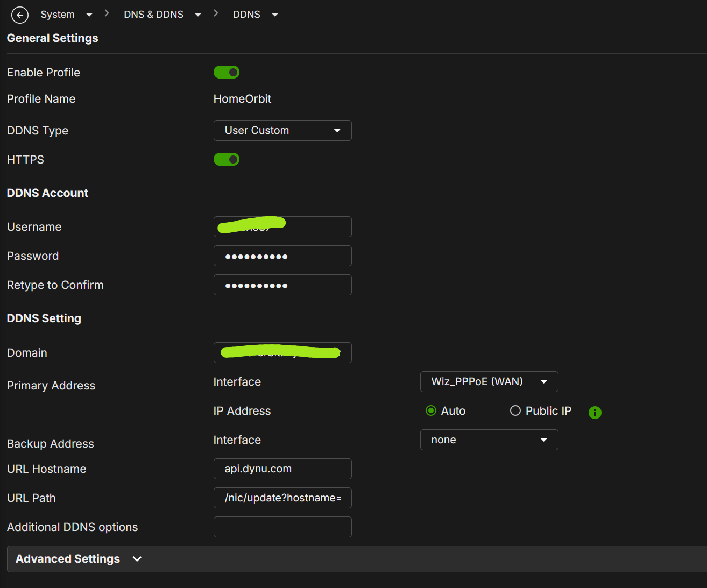Image resolution: width=707 pixels, height=588 pixels.
Task: Open the Backup Address Interface dropdown
Action: point(489,440)
